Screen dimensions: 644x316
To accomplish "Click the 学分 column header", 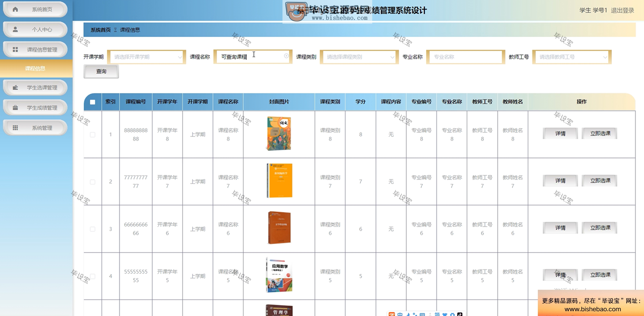I will (x=361, y=102).
